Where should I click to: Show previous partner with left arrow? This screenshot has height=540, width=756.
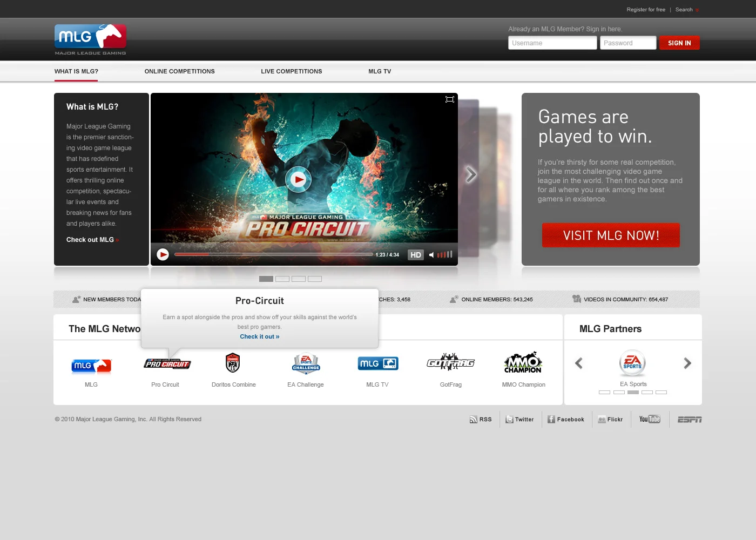click(579, 363)
